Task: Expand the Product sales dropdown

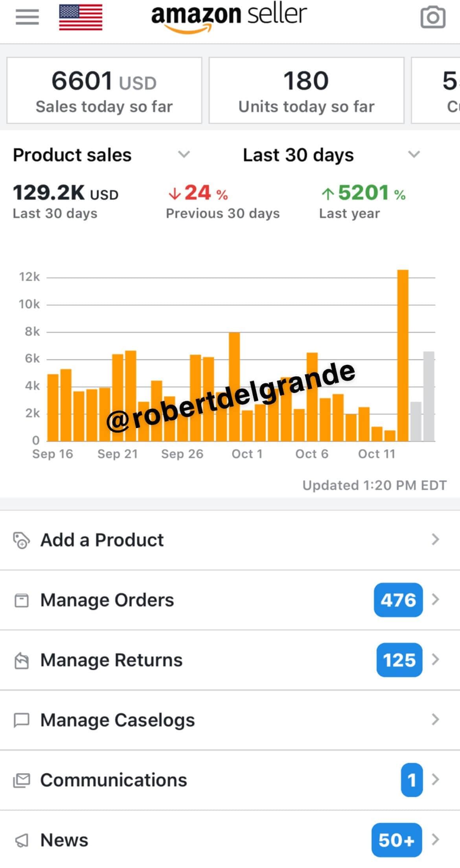Action: pyautogui.click(x=184, y=154)
